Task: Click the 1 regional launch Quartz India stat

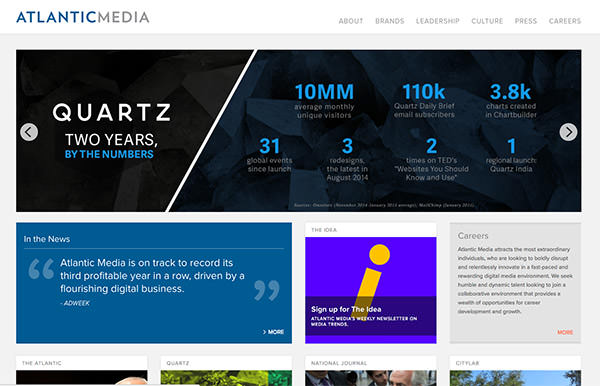Action: pyautogui.click(x=511, y=155)
